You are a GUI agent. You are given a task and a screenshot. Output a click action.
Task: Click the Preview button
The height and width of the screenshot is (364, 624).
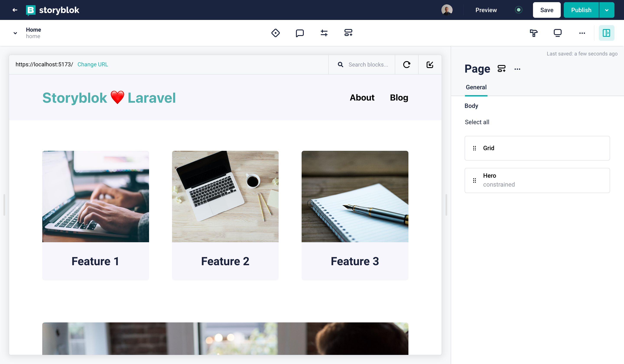tap(486, 10)
